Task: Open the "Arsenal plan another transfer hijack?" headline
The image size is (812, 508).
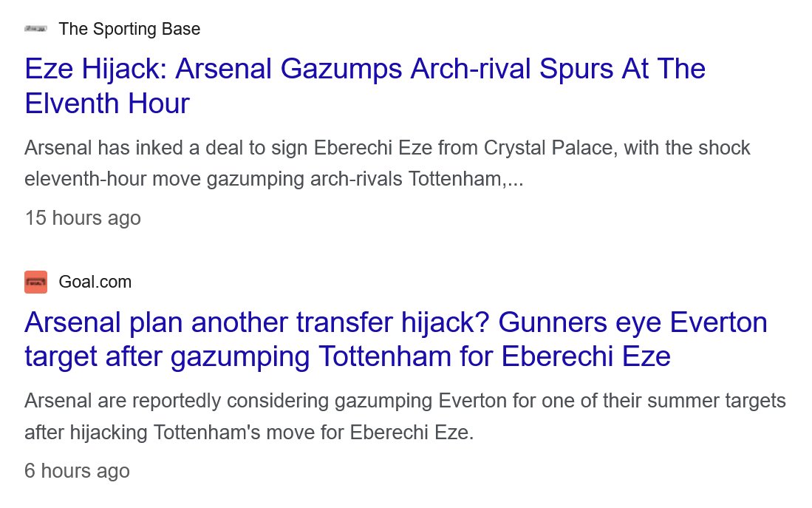Action: click(395, 322)
